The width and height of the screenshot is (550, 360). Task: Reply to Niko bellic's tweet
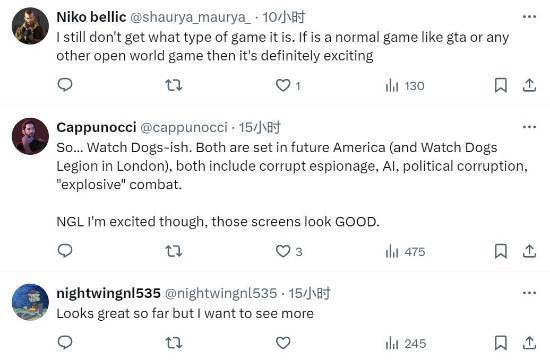click(65, 85)
